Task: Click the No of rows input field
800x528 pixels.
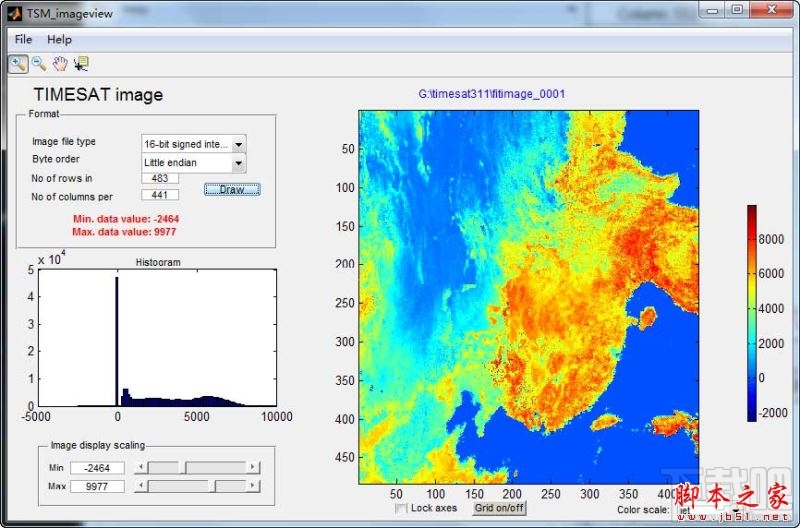Action: coord(159,178)
